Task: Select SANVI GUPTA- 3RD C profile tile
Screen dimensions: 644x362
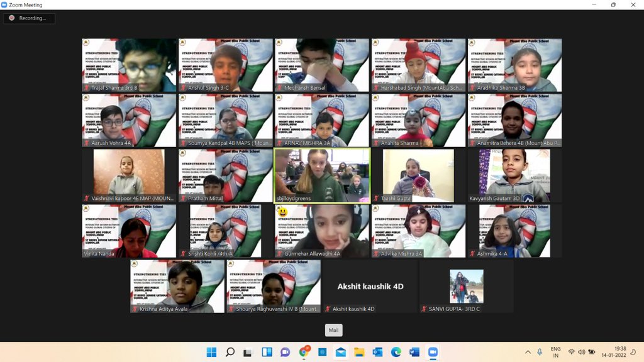Action: [467, 287]
